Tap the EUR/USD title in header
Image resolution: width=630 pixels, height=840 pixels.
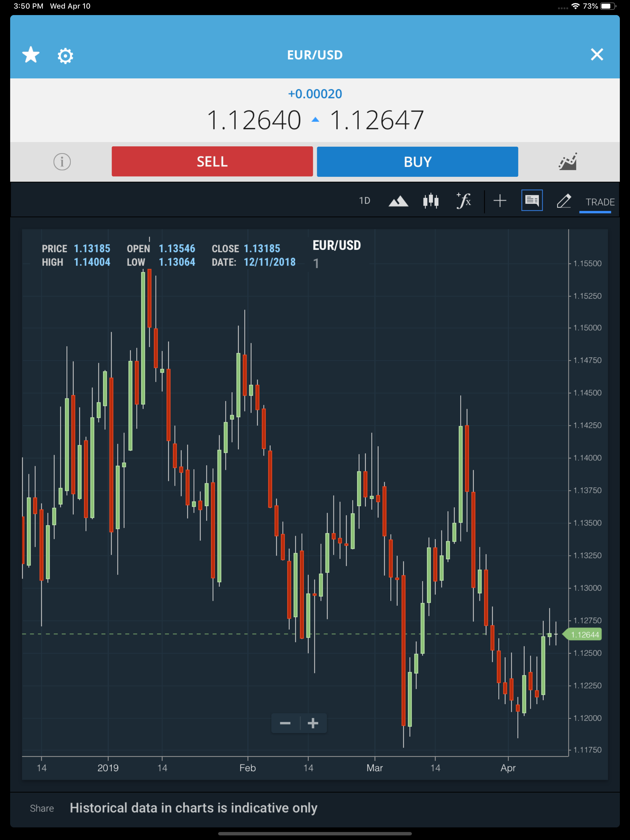315,55
